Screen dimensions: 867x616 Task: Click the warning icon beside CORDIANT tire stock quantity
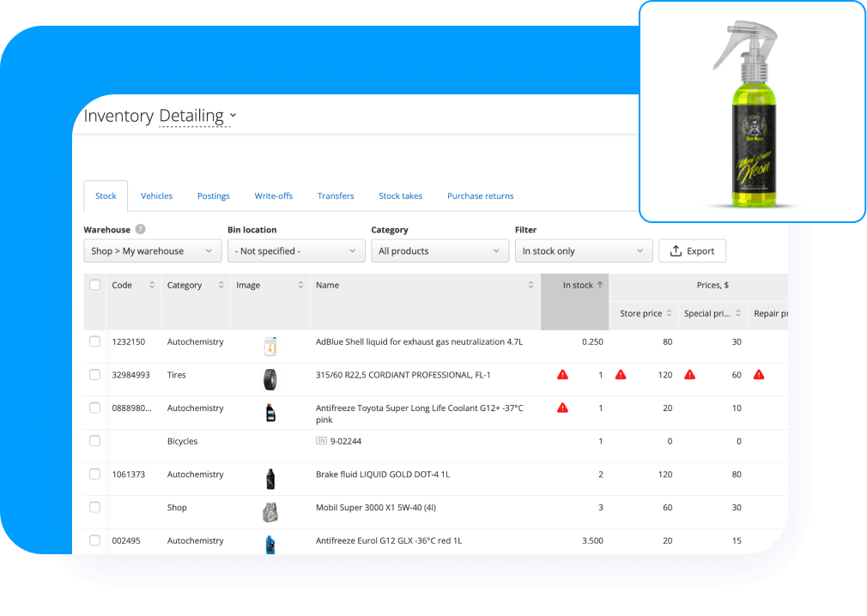tap(562, 374)
